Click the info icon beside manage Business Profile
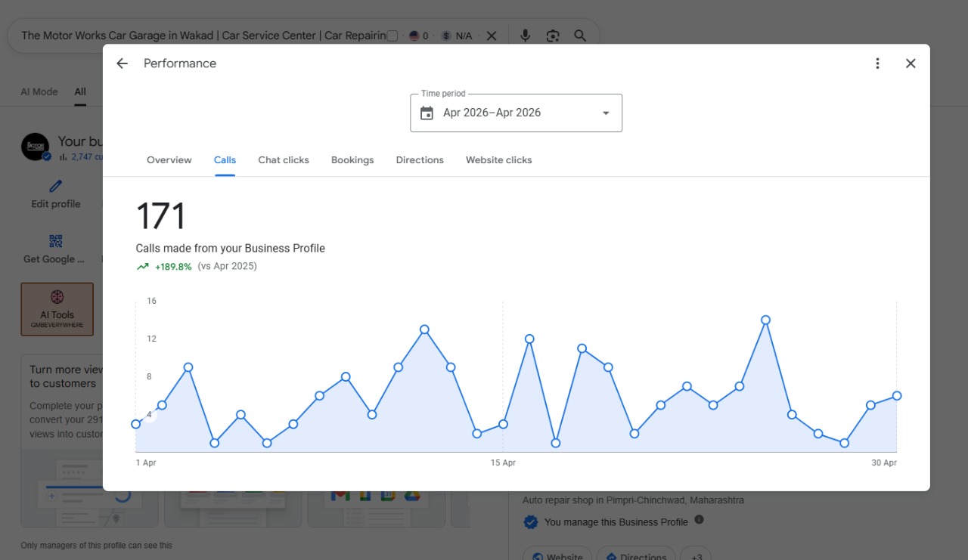This screenshot has width=968, height=560. (x=699, y=520)
